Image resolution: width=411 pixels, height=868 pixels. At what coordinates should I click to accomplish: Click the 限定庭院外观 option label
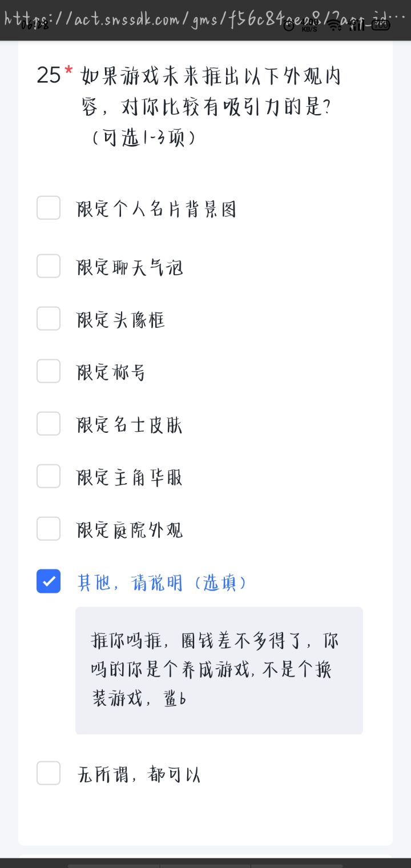tap(130, 530)
